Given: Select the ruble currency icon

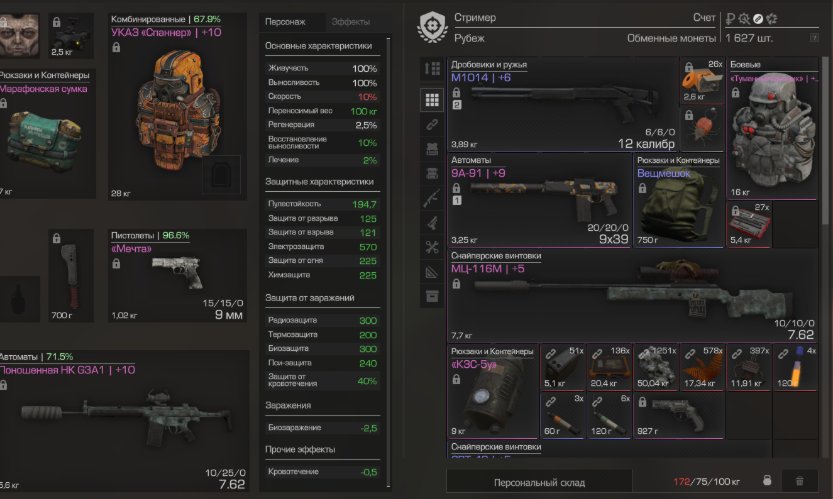Looking at the screenshot, I should (x=730, y=19).
